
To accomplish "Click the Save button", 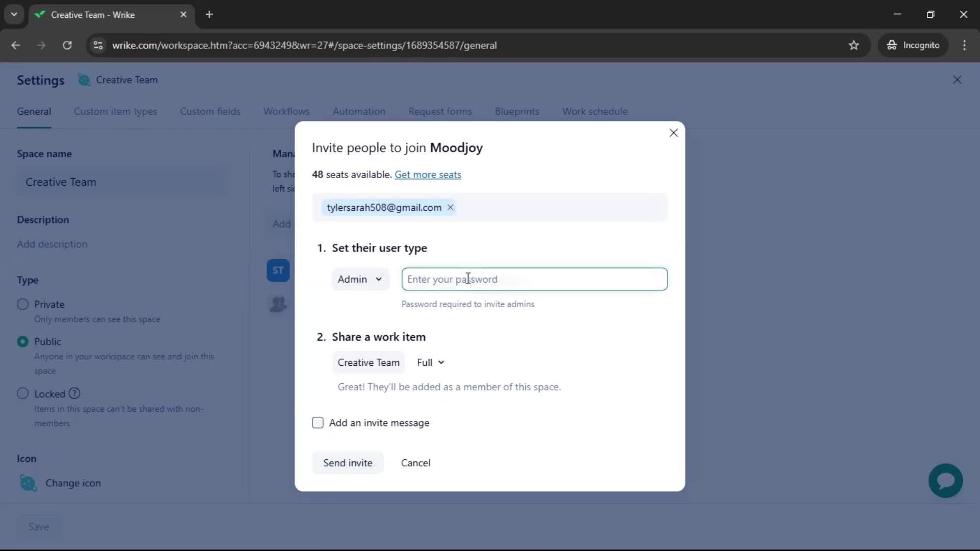I will [x=39, y=527].
